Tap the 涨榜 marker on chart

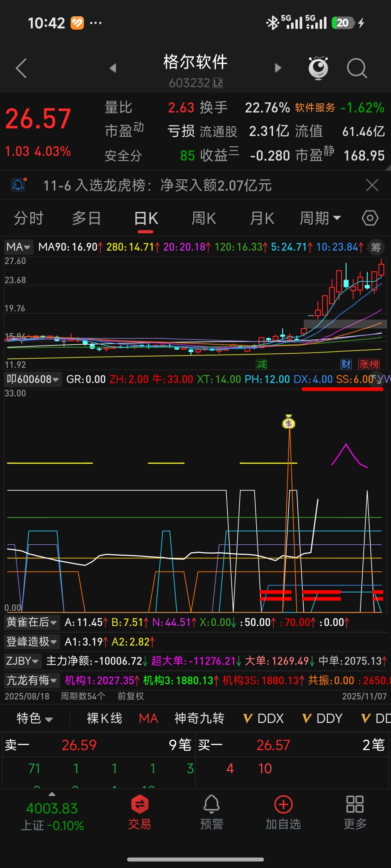coord(369,364)
